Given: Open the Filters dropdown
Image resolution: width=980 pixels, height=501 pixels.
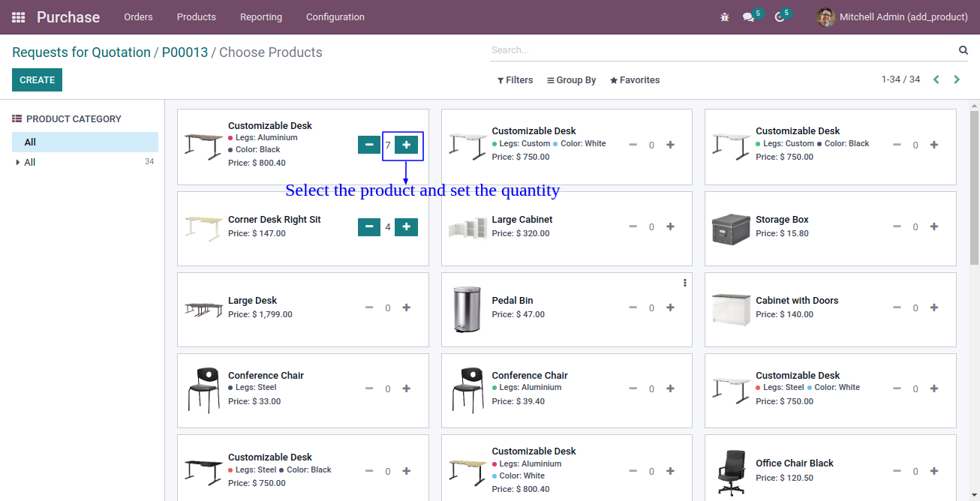Looking at the screenshot, I should pos(515,80).
